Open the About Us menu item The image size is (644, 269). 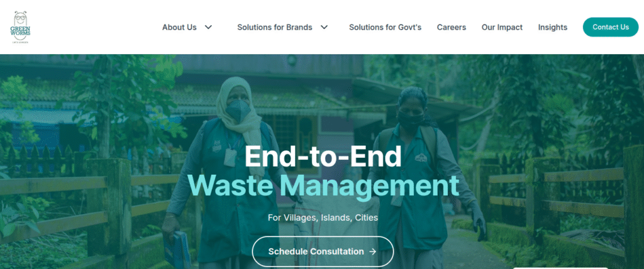[179, 28]
